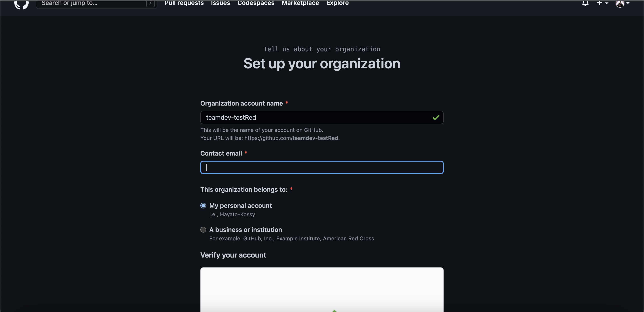The width and height of the screenshot is (644, 312).
Task: Go to the Marketplace
Action: pyautogui.click(x=300, y=3)
